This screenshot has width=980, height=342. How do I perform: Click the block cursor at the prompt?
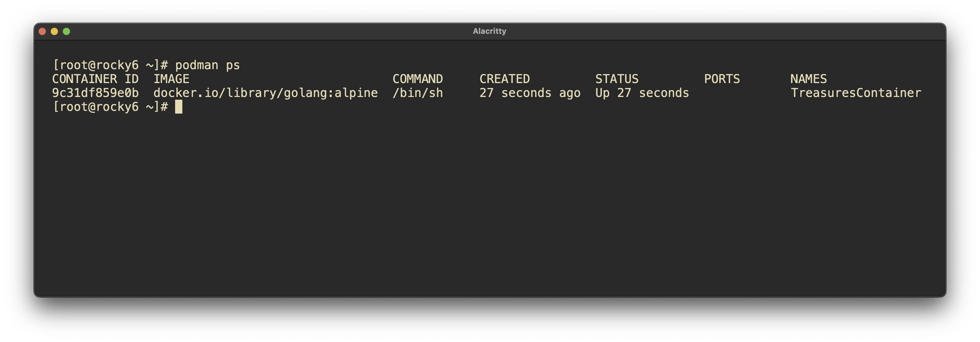coord(178,107)
